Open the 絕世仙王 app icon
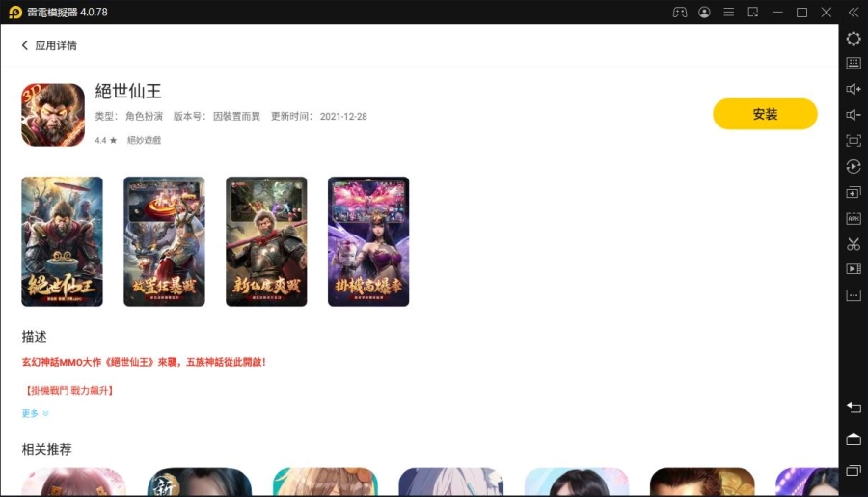This screenshot has height=497, width=868. coord(53,115)
